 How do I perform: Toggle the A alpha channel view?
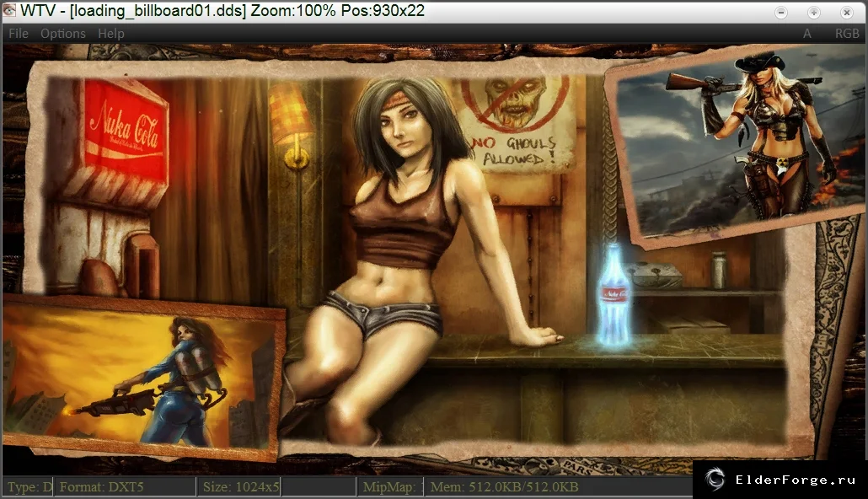tap(807, 34)
